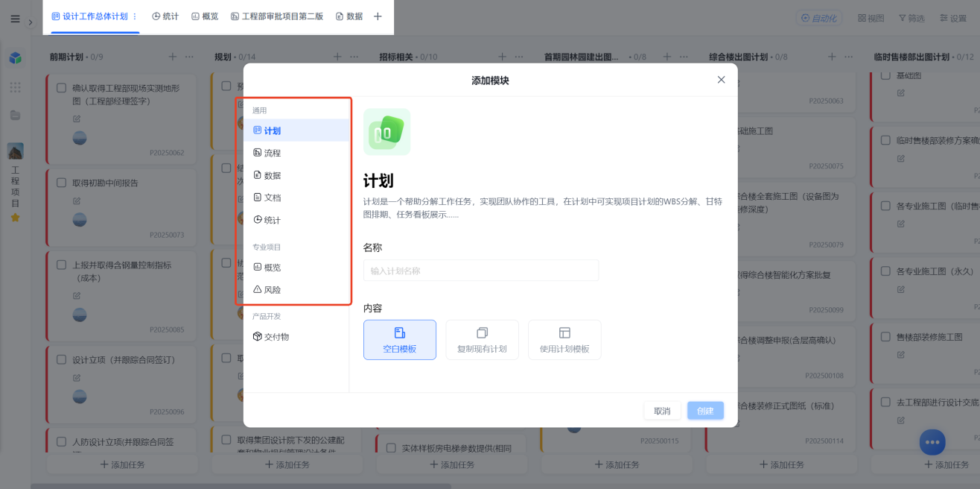The width and height of the screenshot is (980, 489).
Task: Check the 临时售楼部装修方案 task checkbox
Action: [886, 140]
